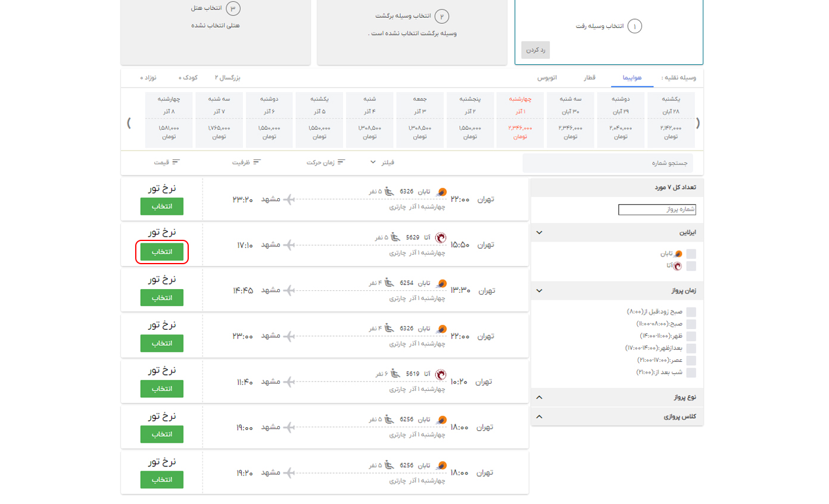This screenshot has height=504, width=829.
Task: Click the next dates arrow in the date strip
Action: tap(129, 123)
